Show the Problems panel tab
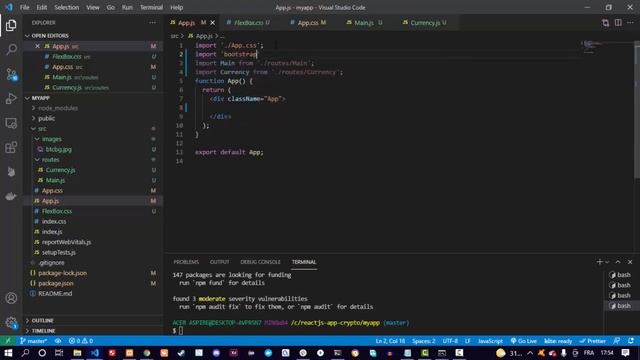 point(186,262)
